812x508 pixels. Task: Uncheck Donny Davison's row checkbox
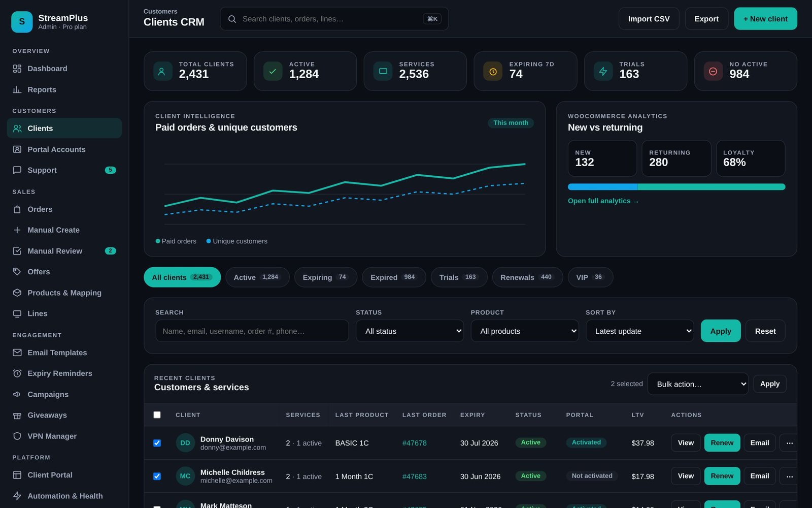click(157, 443)
